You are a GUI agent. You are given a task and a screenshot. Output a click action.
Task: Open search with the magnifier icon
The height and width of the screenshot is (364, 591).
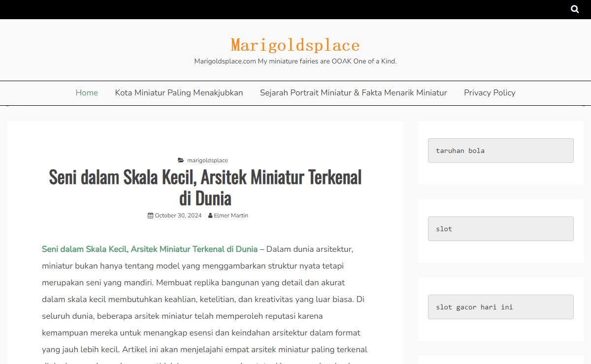pyautogui.click(x=575, y=9)
